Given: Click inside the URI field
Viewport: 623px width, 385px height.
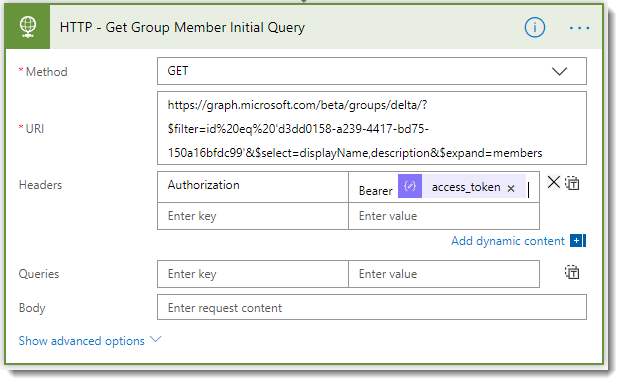Looking at the screenshot, I should (371, 128).
